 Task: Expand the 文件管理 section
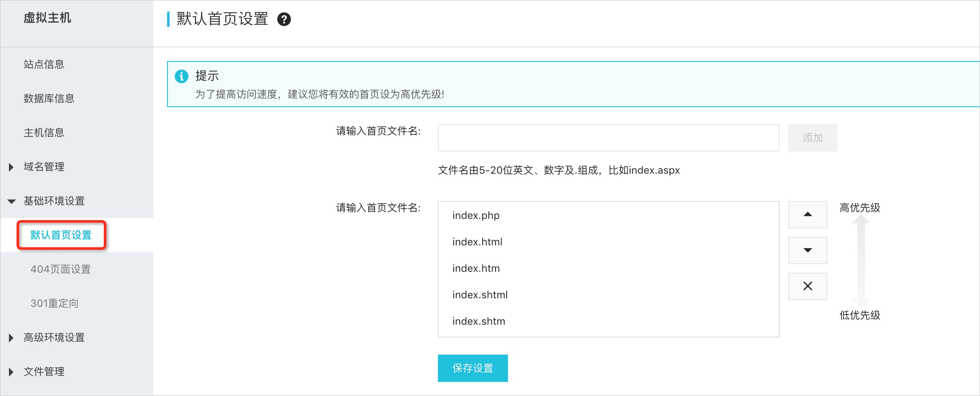[x=44, y=371]
